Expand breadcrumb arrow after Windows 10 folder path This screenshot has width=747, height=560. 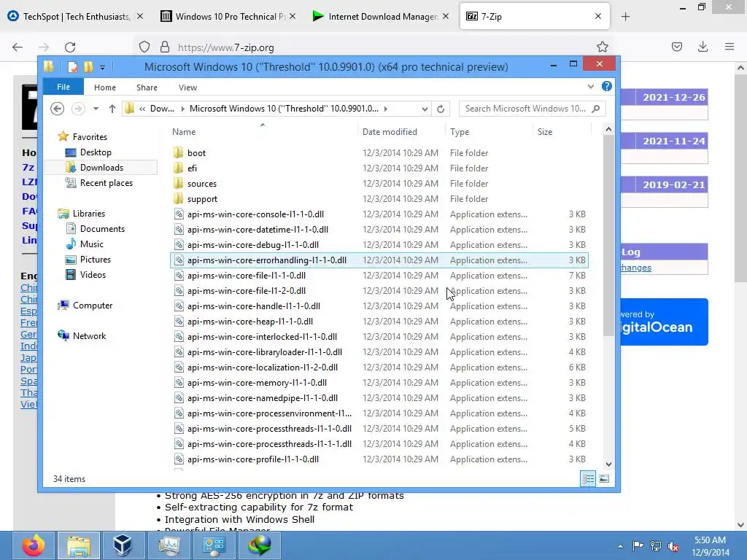pyautogui.click(x=385, y=109)
